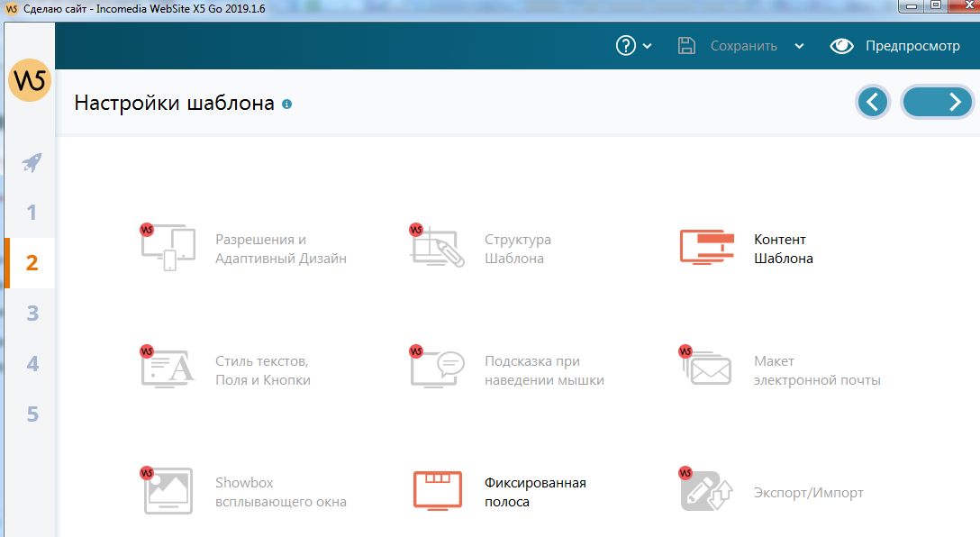This screenshot has height=537, width=980.
Task: Switch to step 3 in sidebar
Action: coord(32,314)
